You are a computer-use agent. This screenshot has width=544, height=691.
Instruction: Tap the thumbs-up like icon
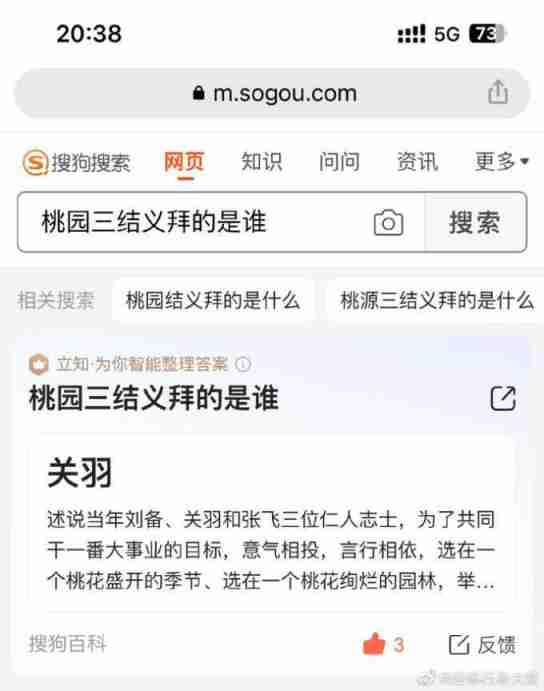[x=374, y=644]
